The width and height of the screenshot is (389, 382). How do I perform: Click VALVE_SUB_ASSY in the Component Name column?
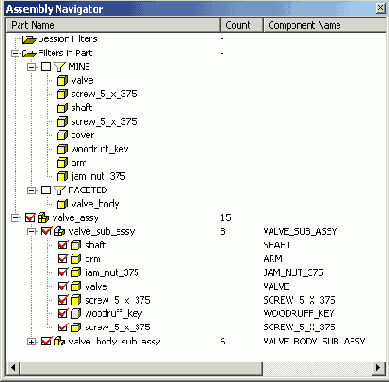point(300,231)
